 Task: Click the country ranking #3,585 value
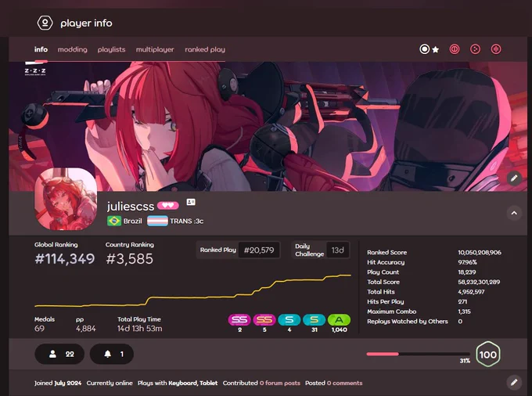[x=129, y=259]
